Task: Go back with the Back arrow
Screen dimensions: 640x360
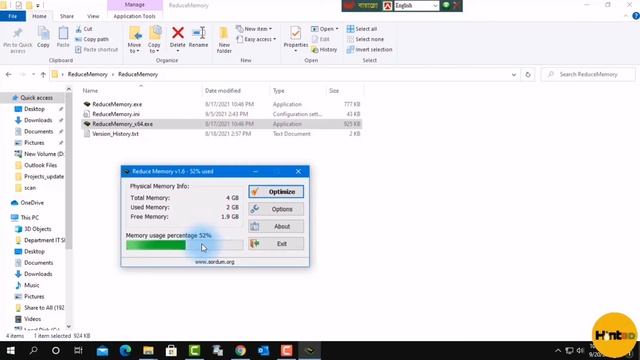Action: (x=9, y=74)
